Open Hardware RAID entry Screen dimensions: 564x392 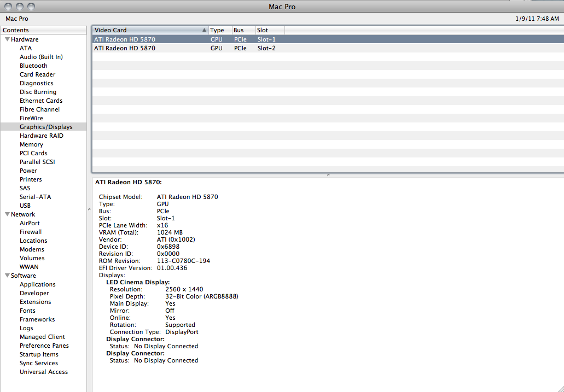pyautogui.click(x=42, y=136)
